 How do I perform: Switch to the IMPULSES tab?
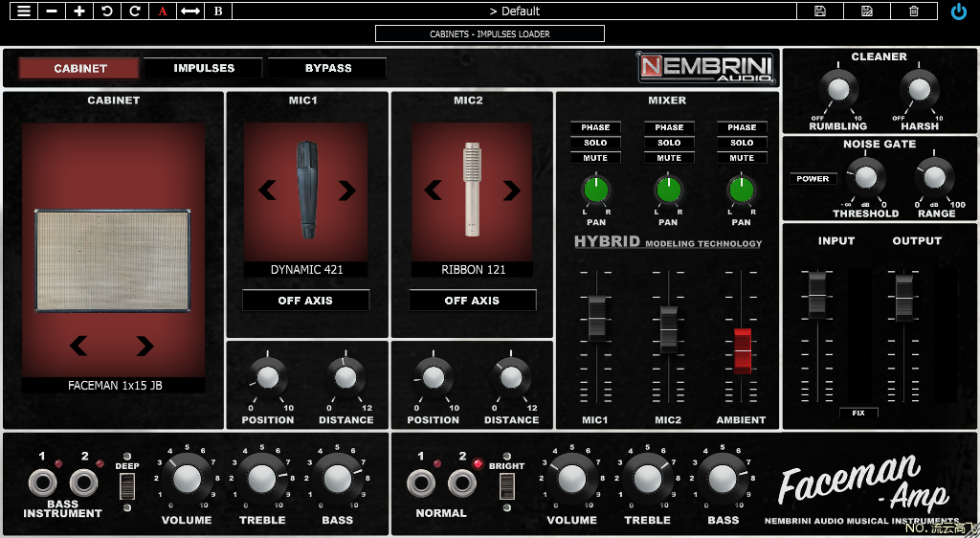click(x=204, y=68)
